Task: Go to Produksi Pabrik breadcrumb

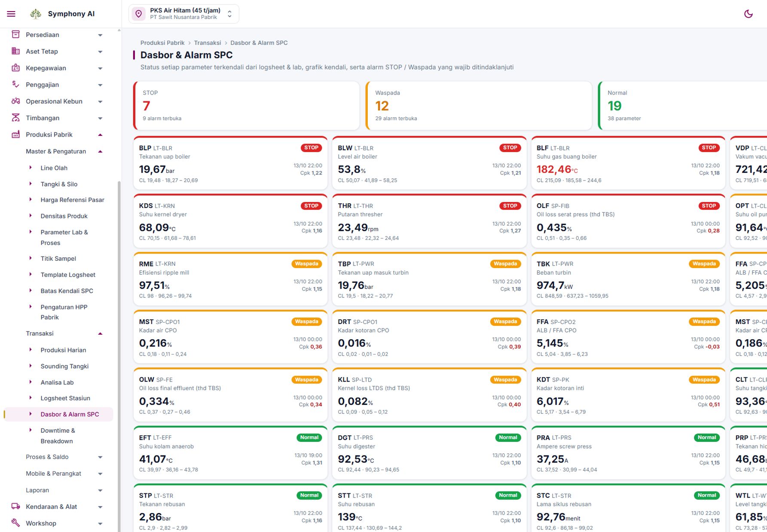Action: 162,43
